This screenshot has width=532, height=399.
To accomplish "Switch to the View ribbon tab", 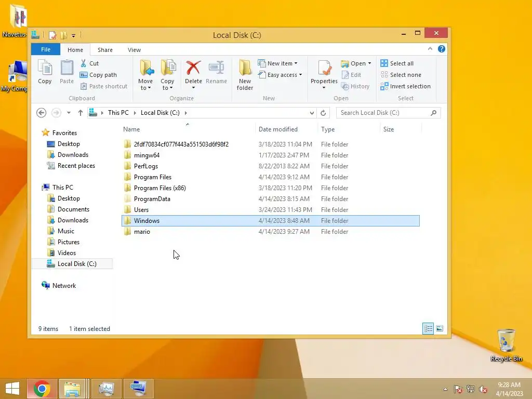I will 135,50.
